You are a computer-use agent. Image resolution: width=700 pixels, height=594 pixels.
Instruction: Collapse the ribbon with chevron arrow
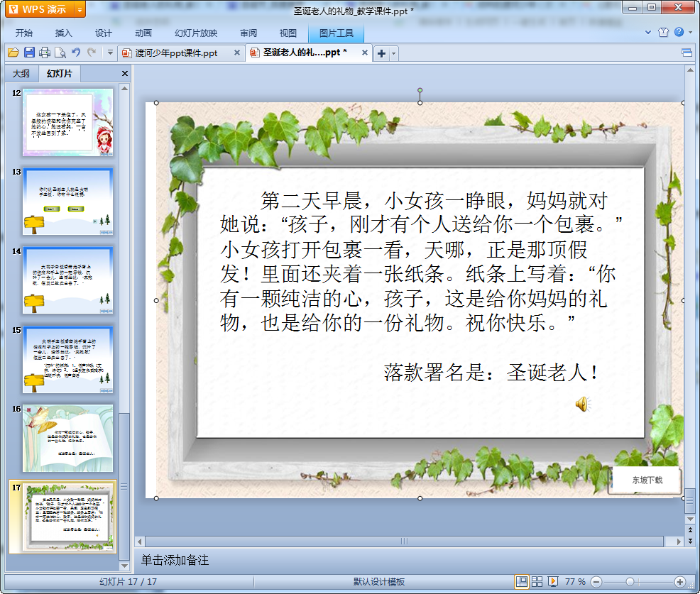(x=648, y=32)
